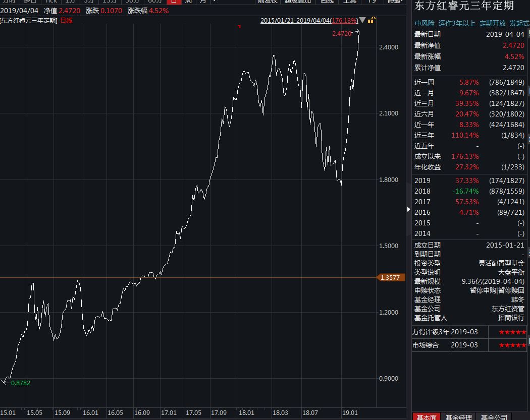530x420 pixels.
Task: Click the 近三月 return 39.35%
Action: (467, 103)
